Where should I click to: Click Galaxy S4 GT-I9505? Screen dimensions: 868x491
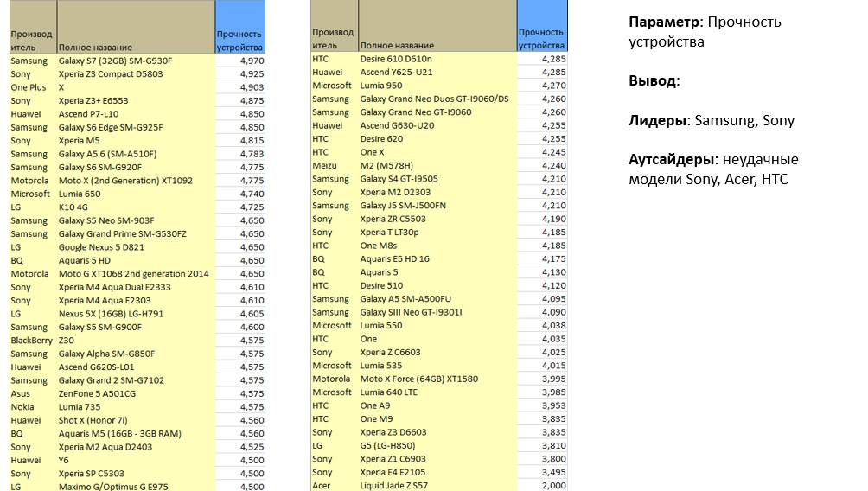click(x=399, y=179)
